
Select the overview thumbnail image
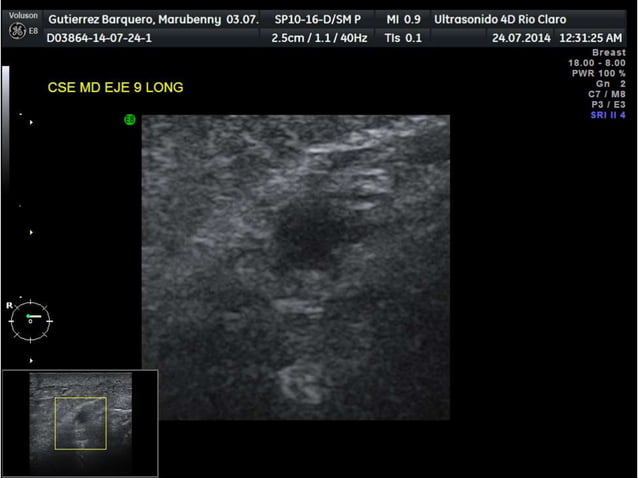pos(80,423)
